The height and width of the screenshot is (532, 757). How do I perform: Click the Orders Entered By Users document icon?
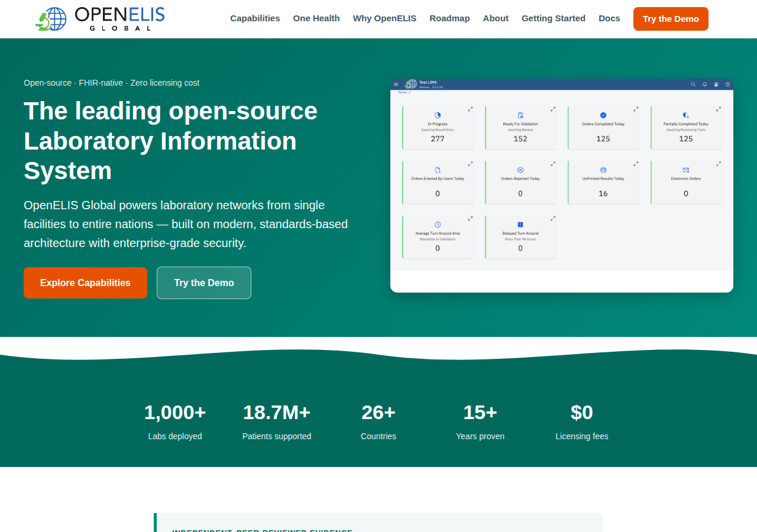tap(438, 170)
